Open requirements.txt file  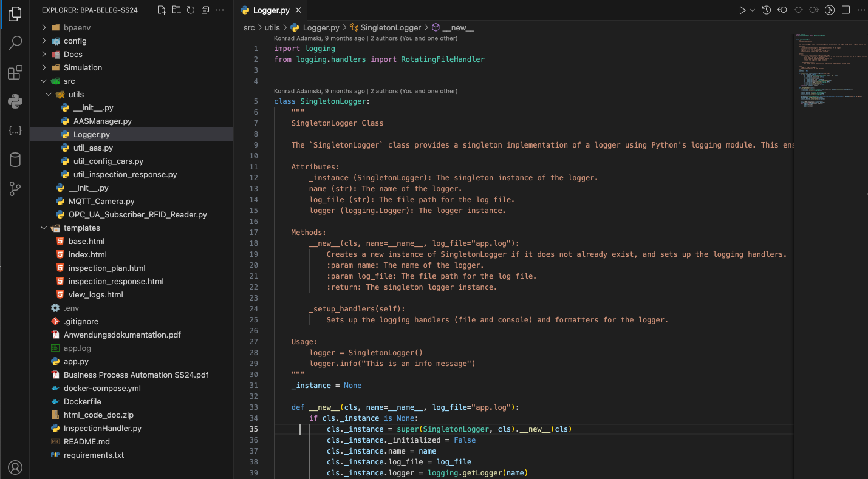[x=131, y=455]
